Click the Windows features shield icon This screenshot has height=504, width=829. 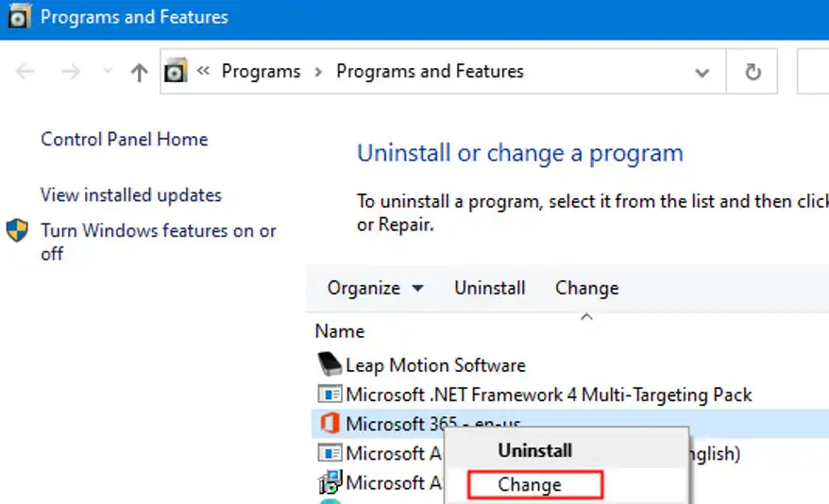[x=18, y=231]
